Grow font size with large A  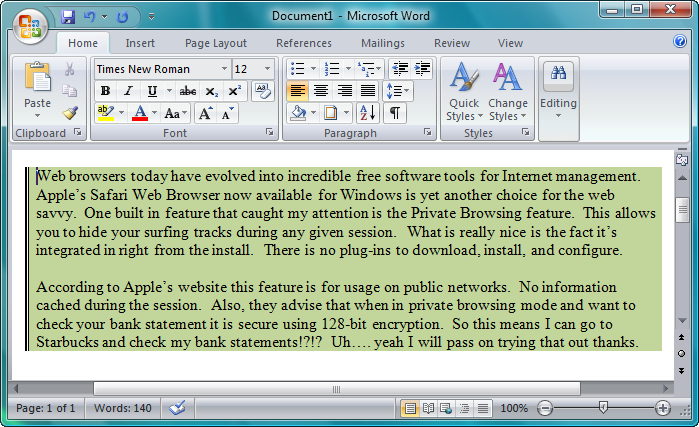tap(206, 113)
